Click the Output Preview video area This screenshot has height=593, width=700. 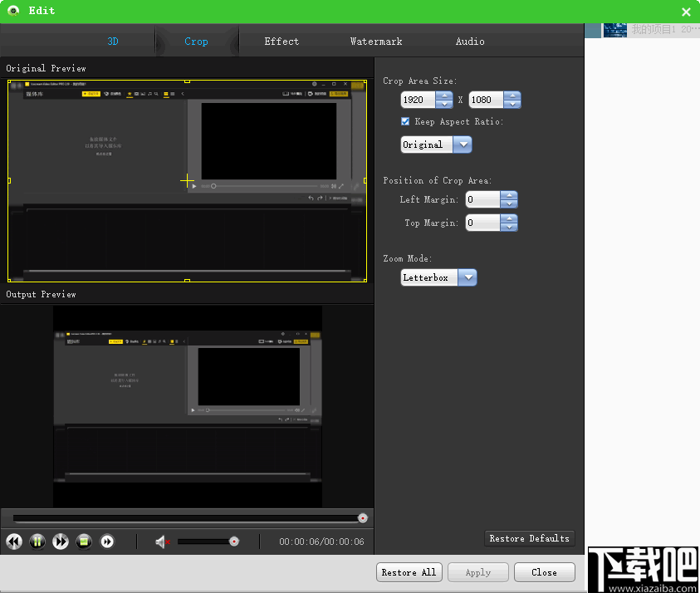188,406
